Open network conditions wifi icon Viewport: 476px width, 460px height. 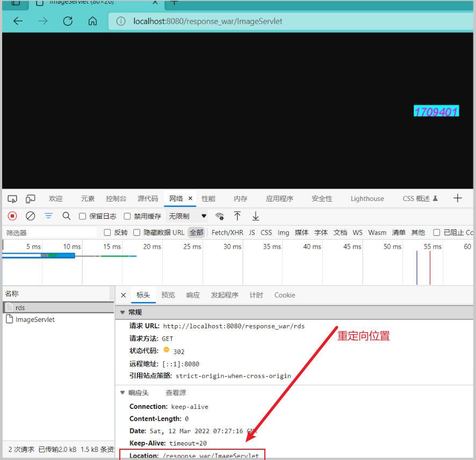point(220,216)
